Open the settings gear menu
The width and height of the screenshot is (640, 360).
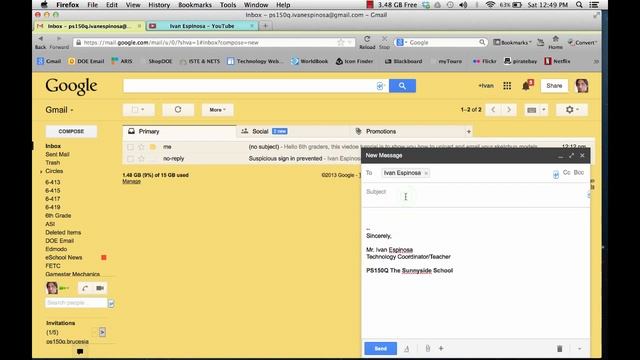571,109
